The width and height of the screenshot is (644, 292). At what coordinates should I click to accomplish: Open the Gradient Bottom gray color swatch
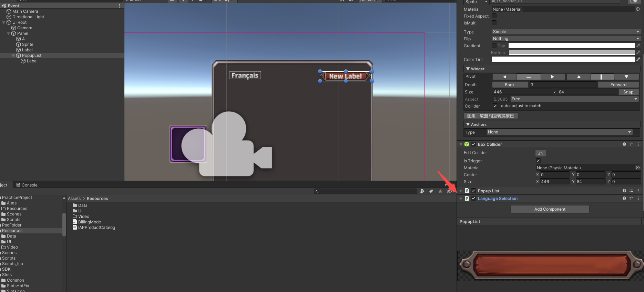click(x=571, y=52)
